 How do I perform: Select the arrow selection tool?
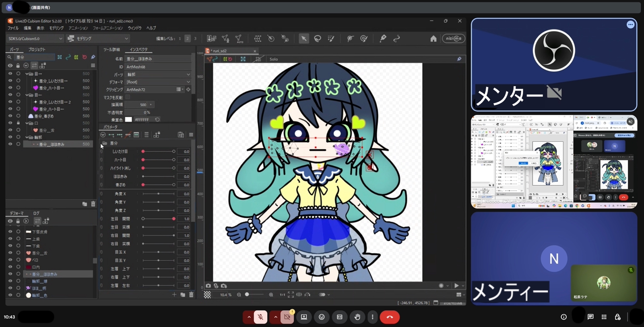pyautogui.click(x=303, y=39)
